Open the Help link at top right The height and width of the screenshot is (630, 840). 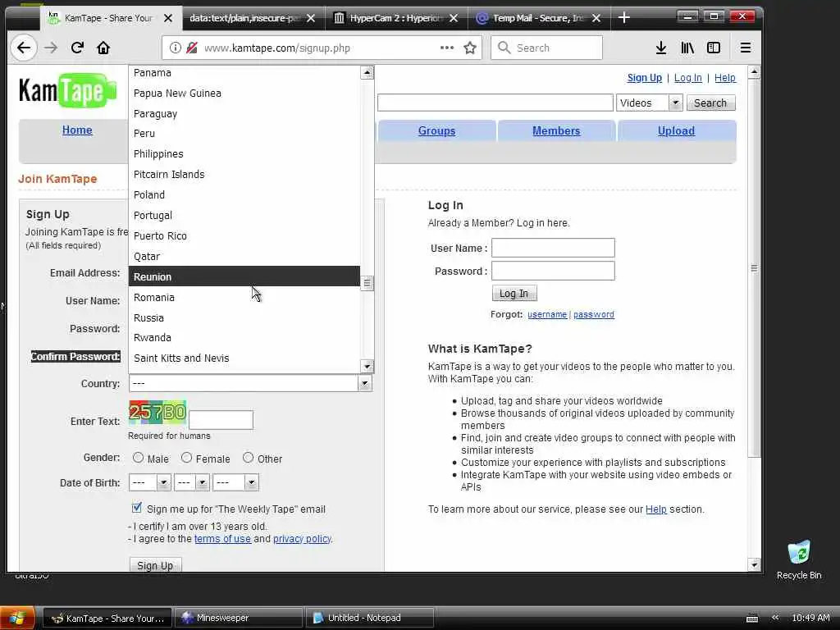click(725, 78)
